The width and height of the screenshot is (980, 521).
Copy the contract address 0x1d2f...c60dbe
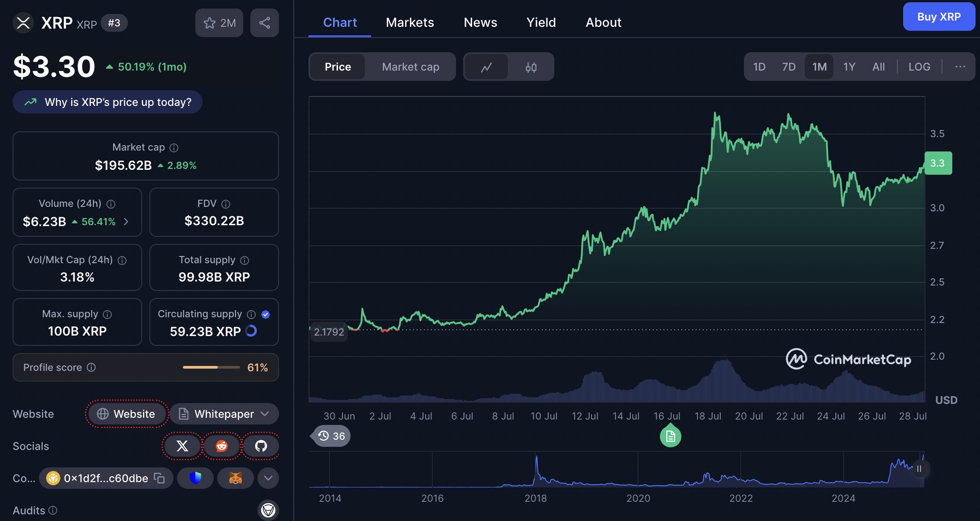coord(159,478)
